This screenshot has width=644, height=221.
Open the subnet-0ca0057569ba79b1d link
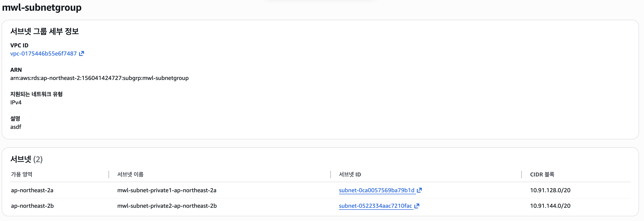(377, 190)
